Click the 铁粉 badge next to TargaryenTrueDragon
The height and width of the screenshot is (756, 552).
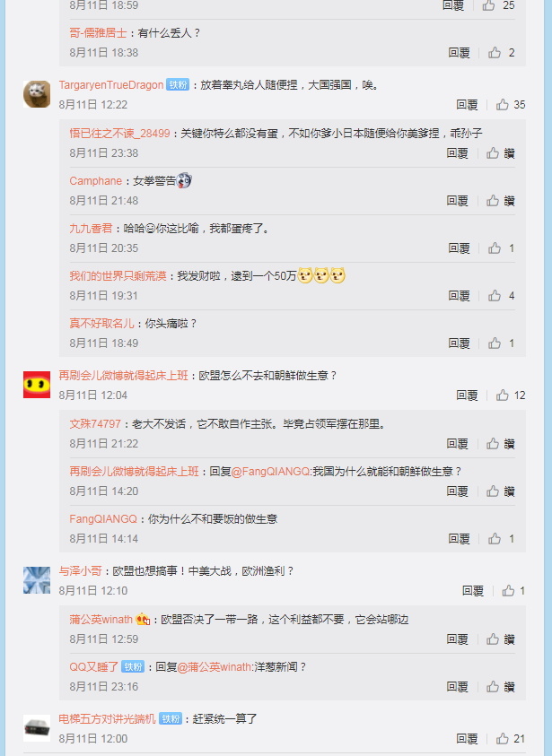[178, 85]
